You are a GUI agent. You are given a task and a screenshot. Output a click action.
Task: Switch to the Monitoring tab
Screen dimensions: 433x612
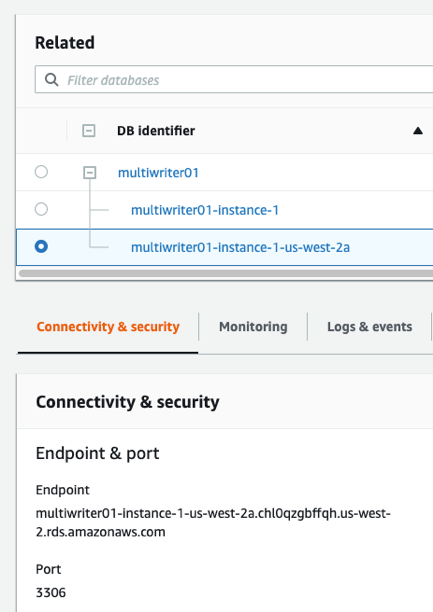[253, 327]
